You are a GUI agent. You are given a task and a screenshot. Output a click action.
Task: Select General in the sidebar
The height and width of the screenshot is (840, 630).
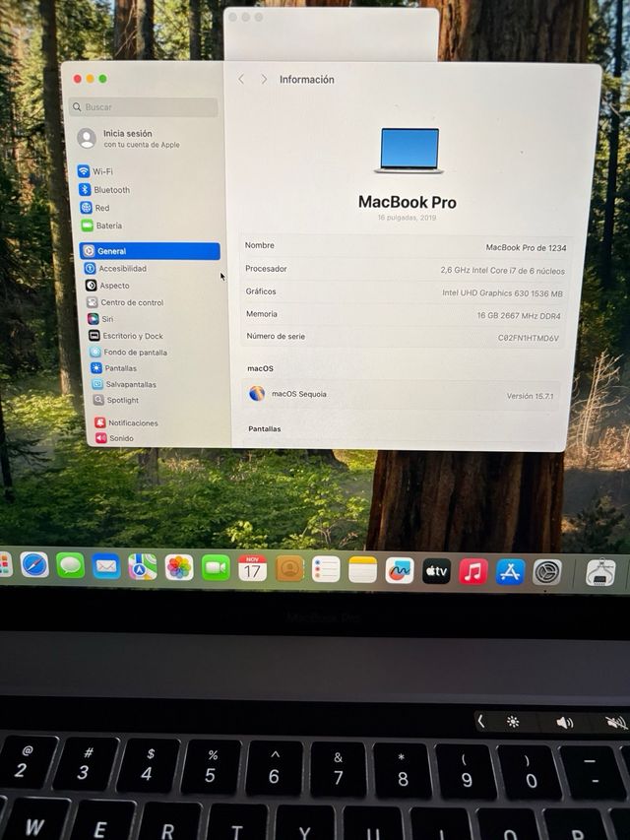pyautogui.click(x=150, y=251)
